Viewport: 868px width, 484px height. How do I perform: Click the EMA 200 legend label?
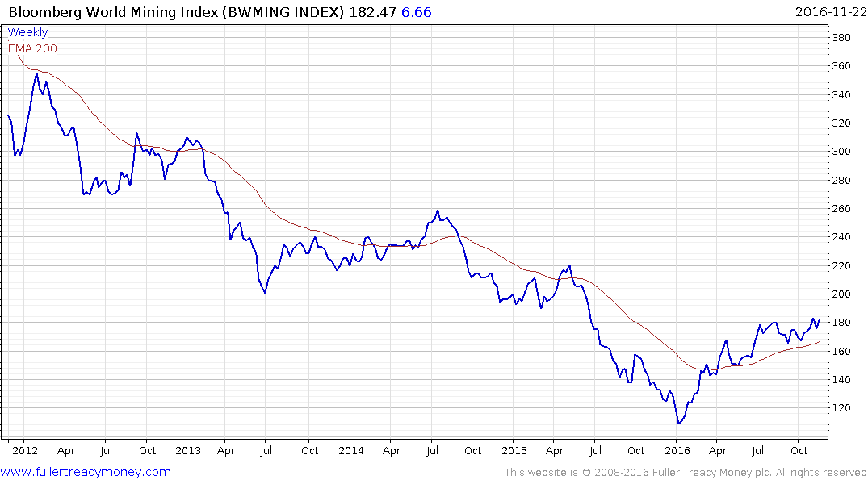[x=32, y=48]
